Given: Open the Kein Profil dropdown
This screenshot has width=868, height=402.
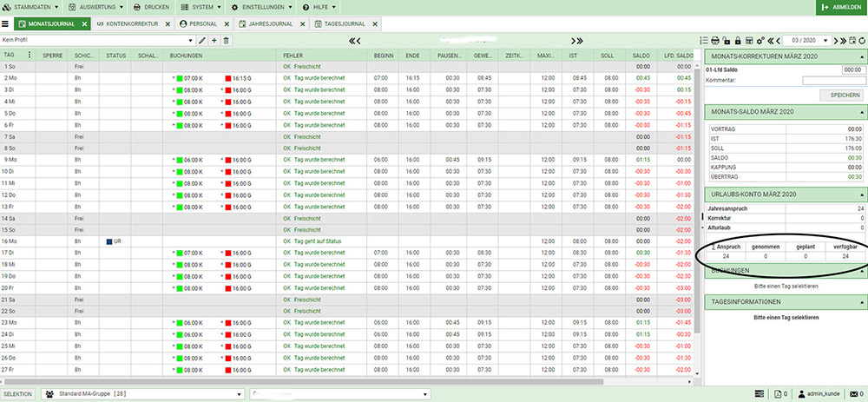Looking at the screenshot, I should [x=97, y=41].
